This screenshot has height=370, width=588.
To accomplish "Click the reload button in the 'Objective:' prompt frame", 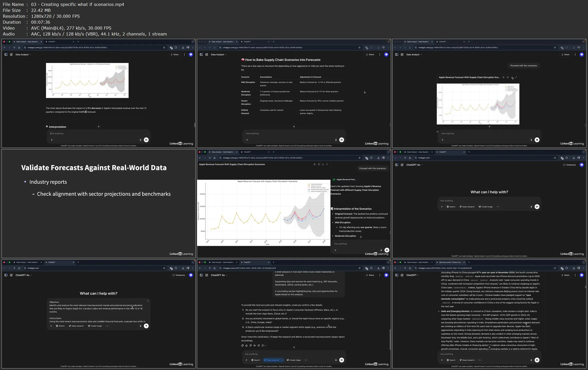I will point(14,268).
